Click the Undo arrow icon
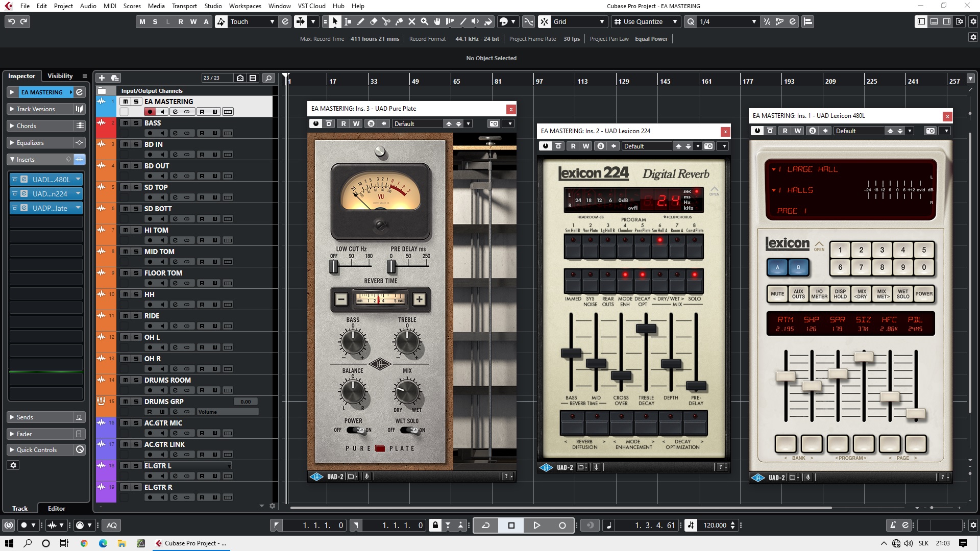 pyautogui.click(x=11, y=21)
